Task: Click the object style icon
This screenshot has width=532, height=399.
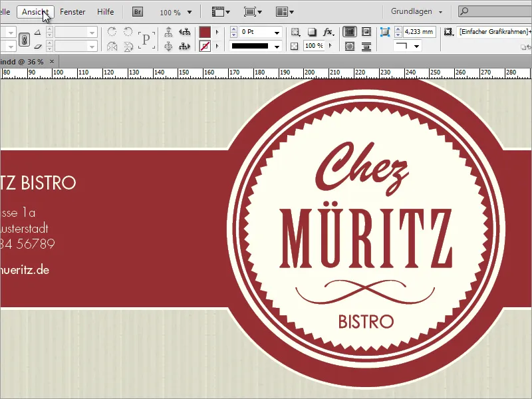Action: [448, 32]
